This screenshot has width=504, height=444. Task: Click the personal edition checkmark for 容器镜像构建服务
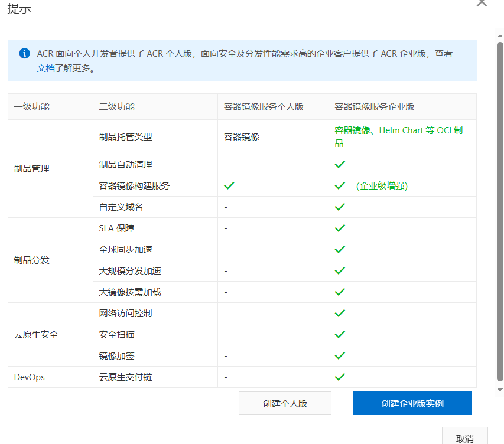(x=229, y=186)
